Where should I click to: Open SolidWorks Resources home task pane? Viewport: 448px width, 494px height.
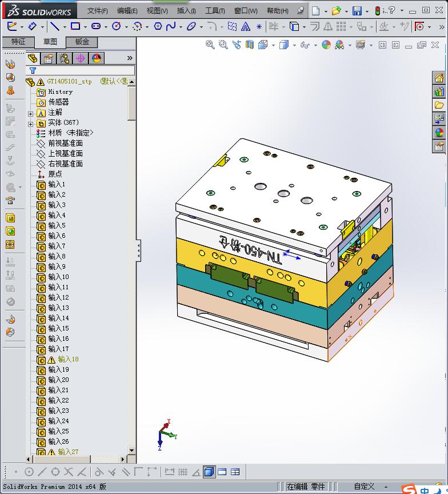(x=439, y=78)
